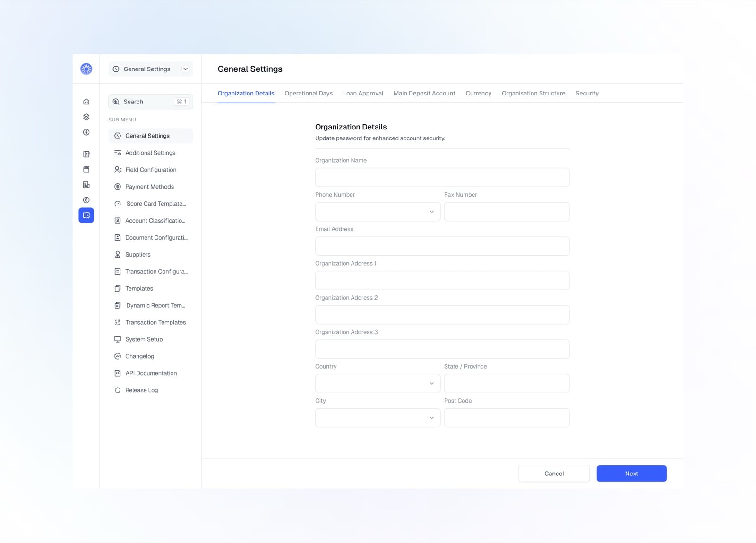
Task: Open the Security tab
Action: tap(587, 93)
